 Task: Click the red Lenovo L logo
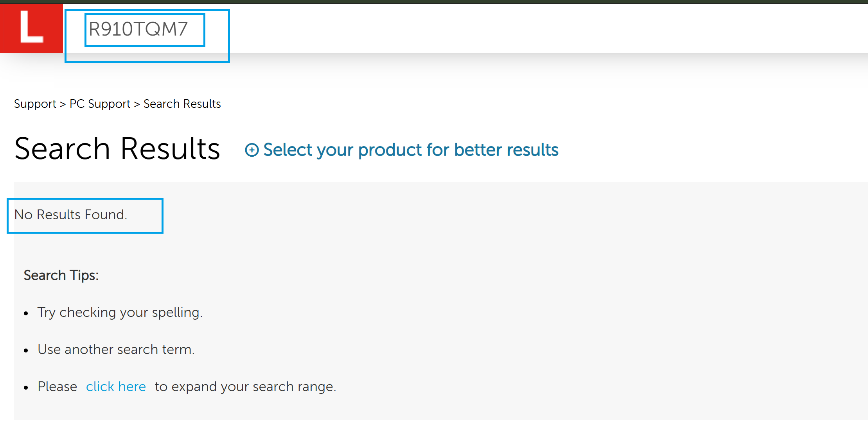(x=31, y=28)
